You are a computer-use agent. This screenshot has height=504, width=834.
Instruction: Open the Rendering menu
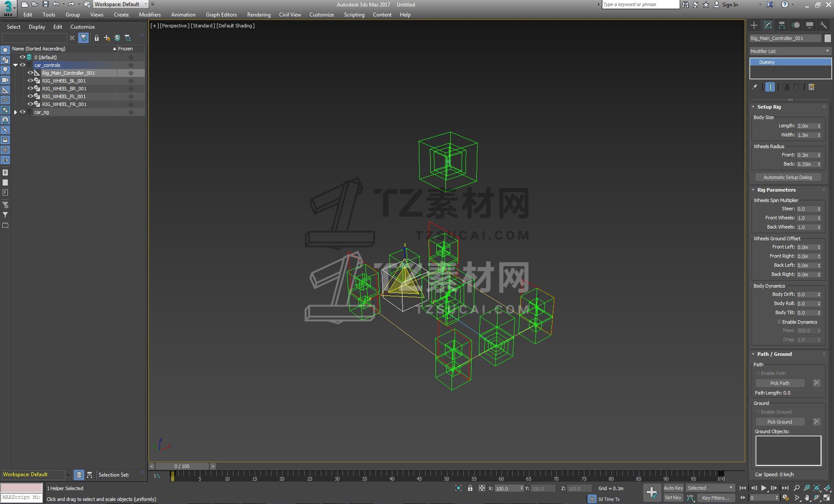(259, 15)
